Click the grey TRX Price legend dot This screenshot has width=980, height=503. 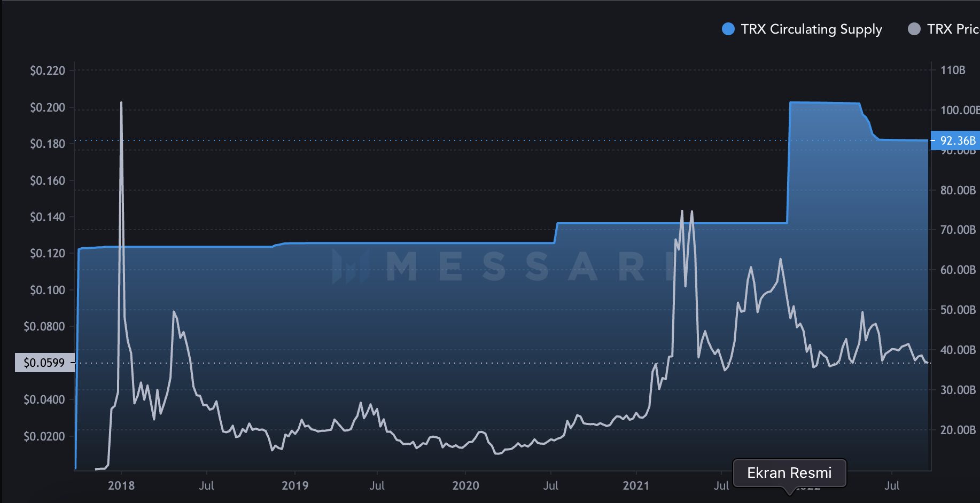pyautogui.click(x=914, y=29)
